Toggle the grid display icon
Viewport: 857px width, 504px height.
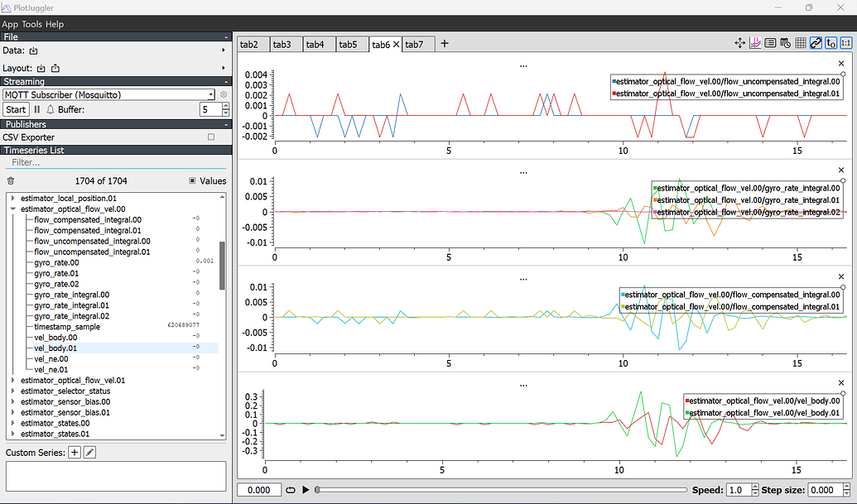tap(800, 42)
